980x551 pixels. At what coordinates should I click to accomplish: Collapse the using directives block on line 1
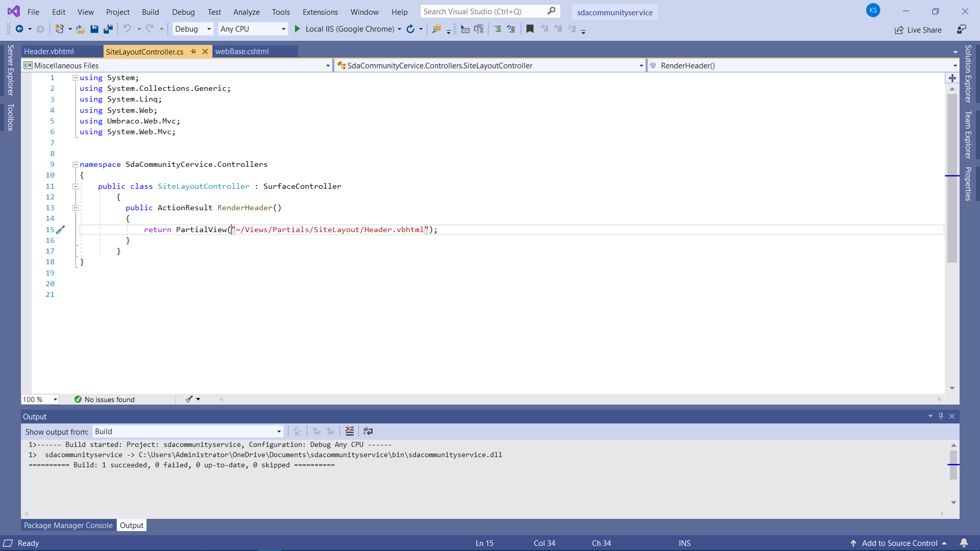point(75,78)
